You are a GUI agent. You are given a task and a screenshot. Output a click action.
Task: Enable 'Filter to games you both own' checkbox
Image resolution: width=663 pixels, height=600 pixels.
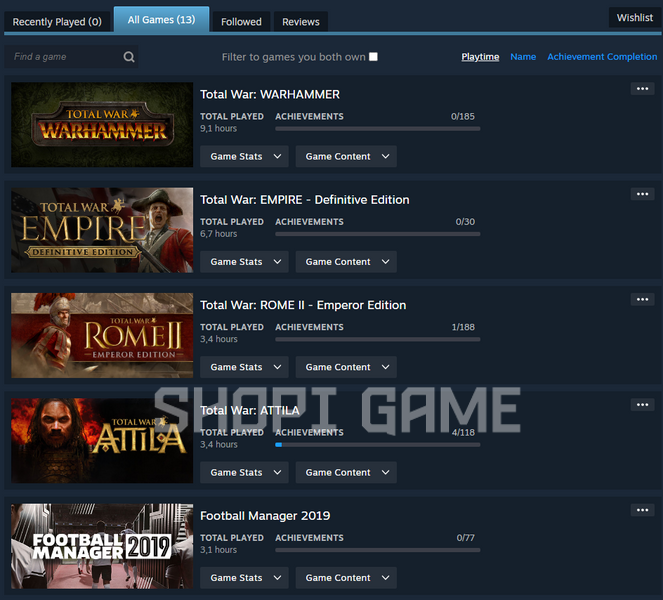pyautogui.click(x=373, y=57)
